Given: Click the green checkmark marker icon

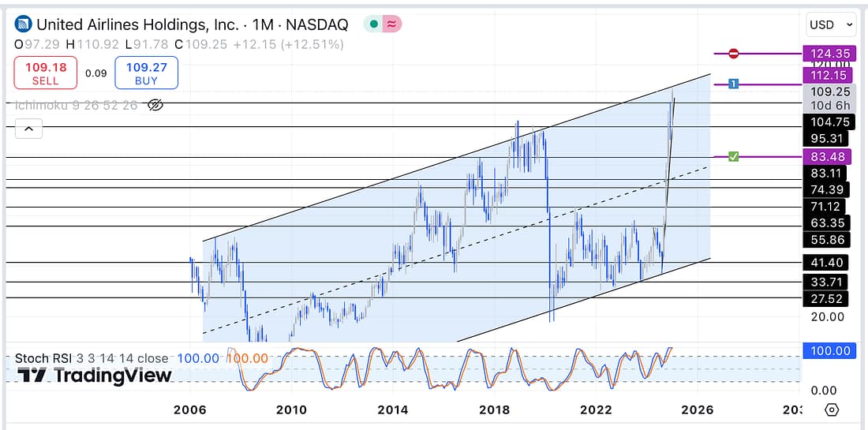Looking at the screenshot, I should point(734,157).
